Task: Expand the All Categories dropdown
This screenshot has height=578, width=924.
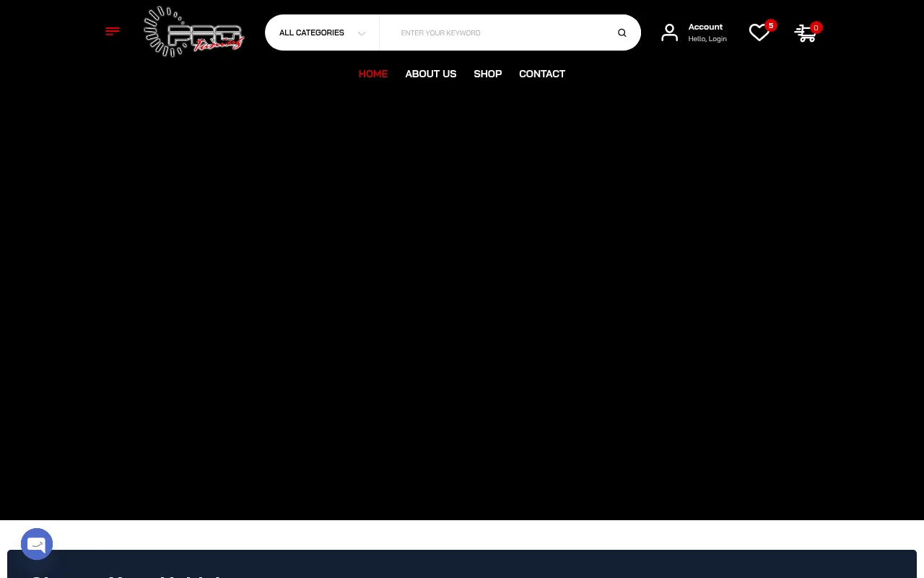Action: point(322,33)
